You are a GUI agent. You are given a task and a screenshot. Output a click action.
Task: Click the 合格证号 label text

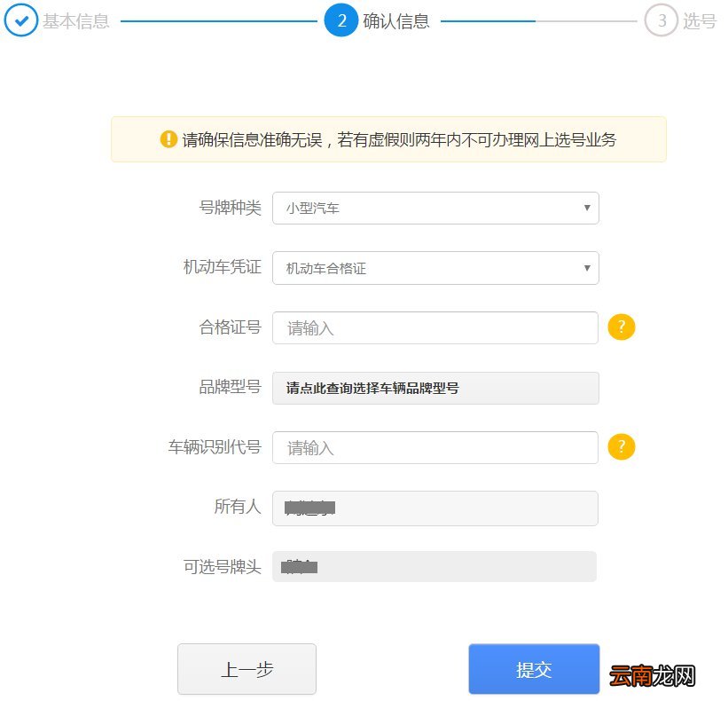(x=231, y=327)
